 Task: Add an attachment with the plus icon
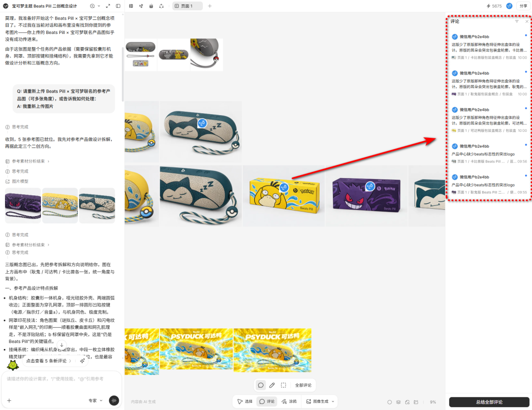pos(9,401)
